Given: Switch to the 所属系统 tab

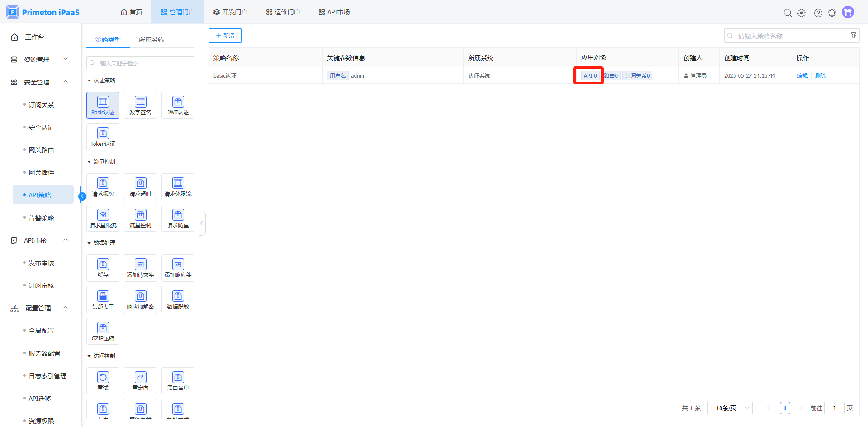Looking at the screenshot, I should coord(151,40).
